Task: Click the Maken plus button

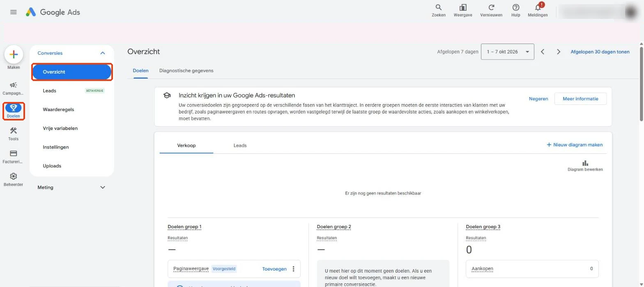Action: [x=14, y=54]
